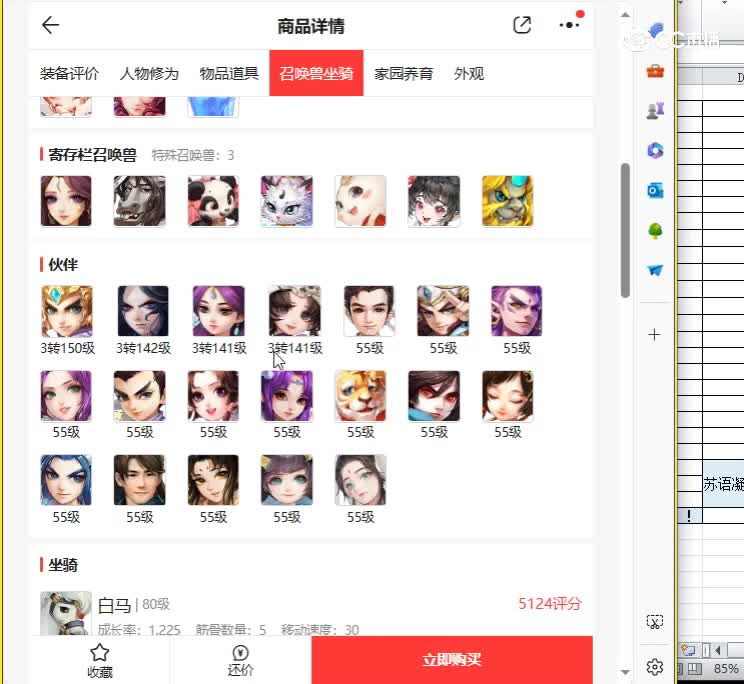
Task: Click the 5124评分 score text
Action: click(549, 604)
